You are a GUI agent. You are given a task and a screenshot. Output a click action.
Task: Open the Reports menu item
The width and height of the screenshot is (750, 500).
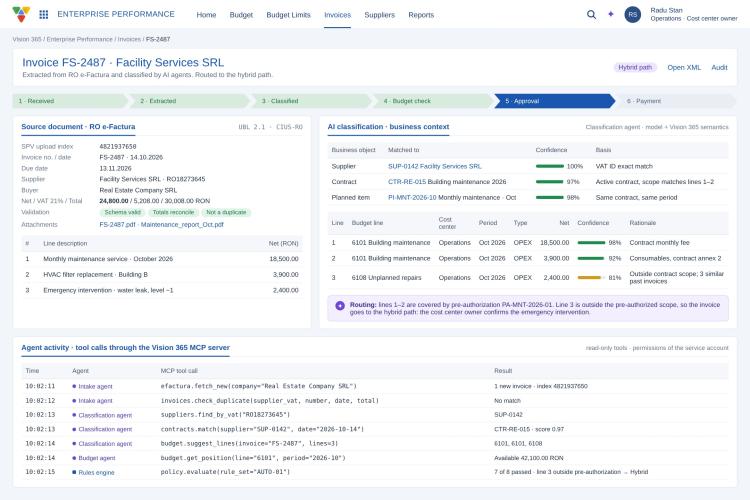pyautogui.click(x=421, y=15)
